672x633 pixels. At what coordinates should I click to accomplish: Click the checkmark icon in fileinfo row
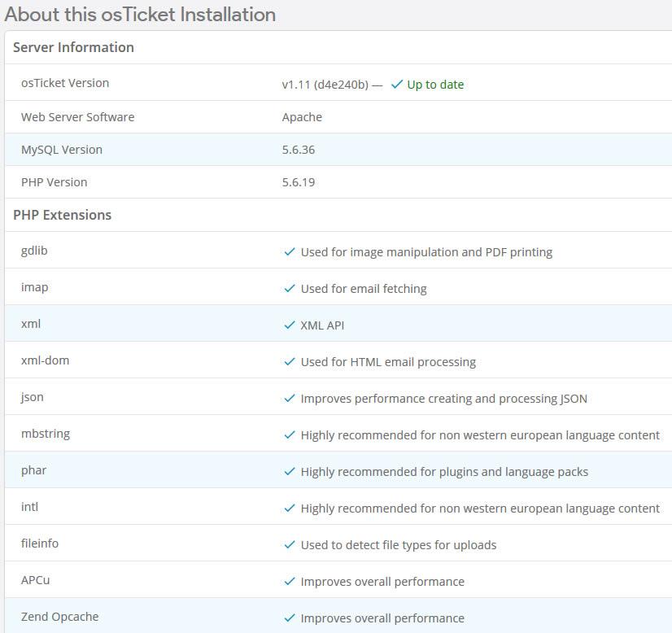289,545
